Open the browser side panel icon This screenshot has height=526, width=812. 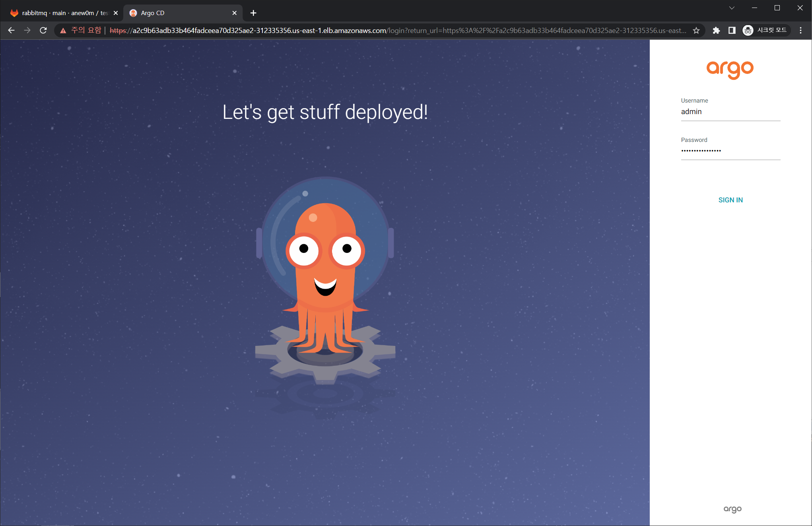732,30
